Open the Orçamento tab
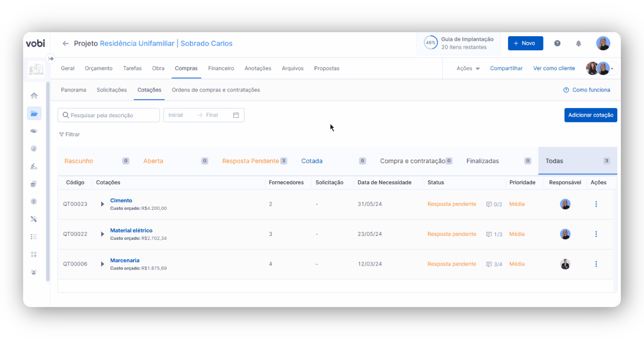644x339 pixels. click(99, 68)
